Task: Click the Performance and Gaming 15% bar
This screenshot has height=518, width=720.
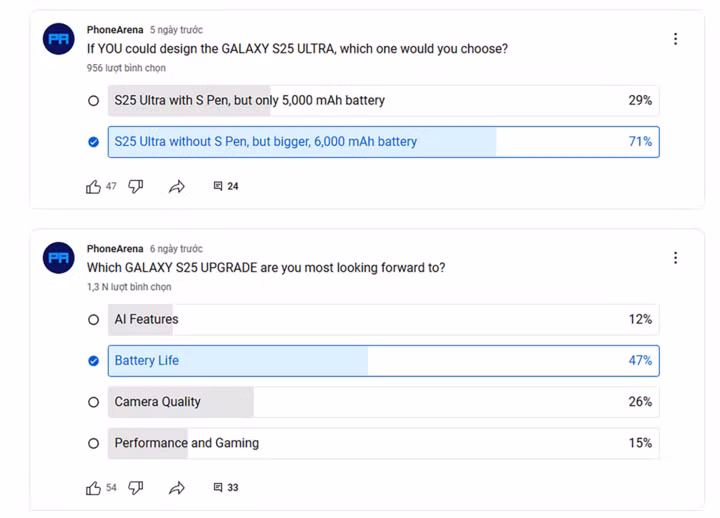Action: (x=384, y=443)
